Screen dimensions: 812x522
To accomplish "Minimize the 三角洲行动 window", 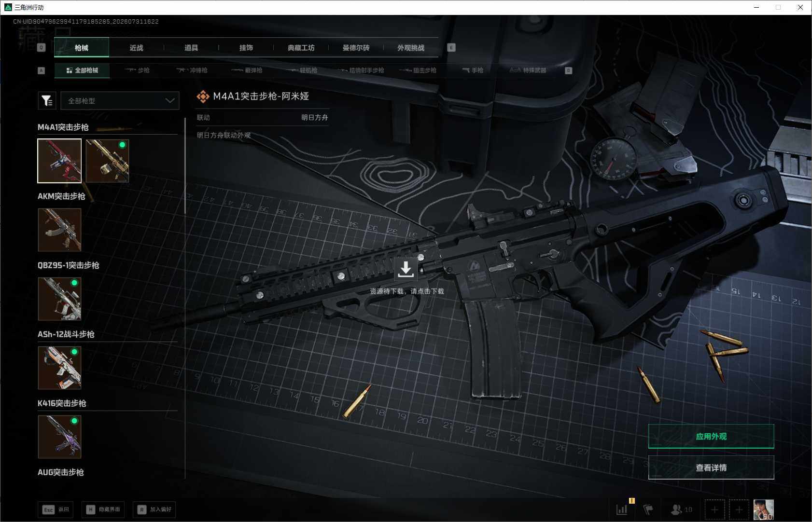I will point(756,7).
